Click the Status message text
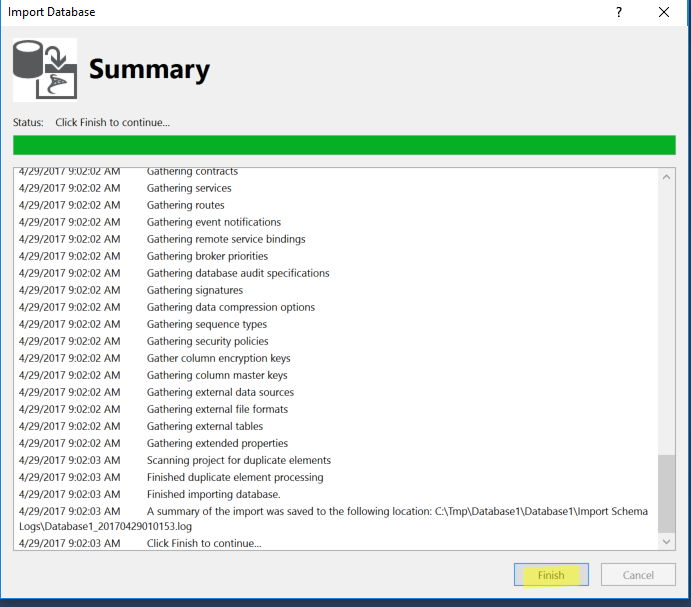 (112, 123)
